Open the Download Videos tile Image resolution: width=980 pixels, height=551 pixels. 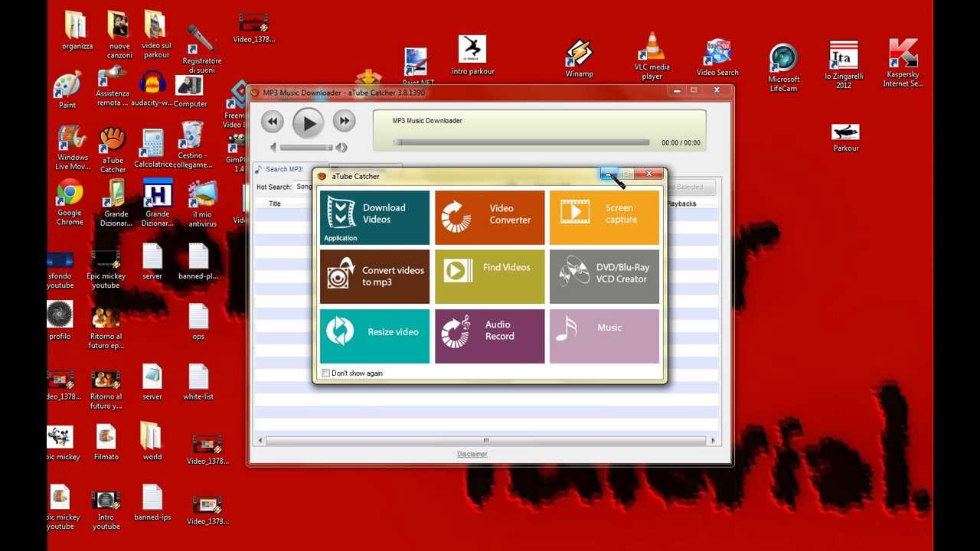[374, 218]
